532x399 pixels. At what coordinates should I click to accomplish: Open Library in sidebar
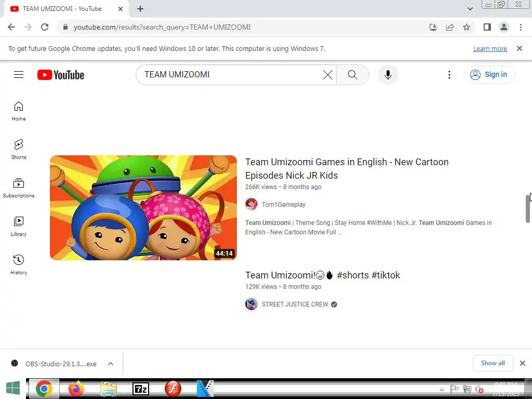click(19, 227)
